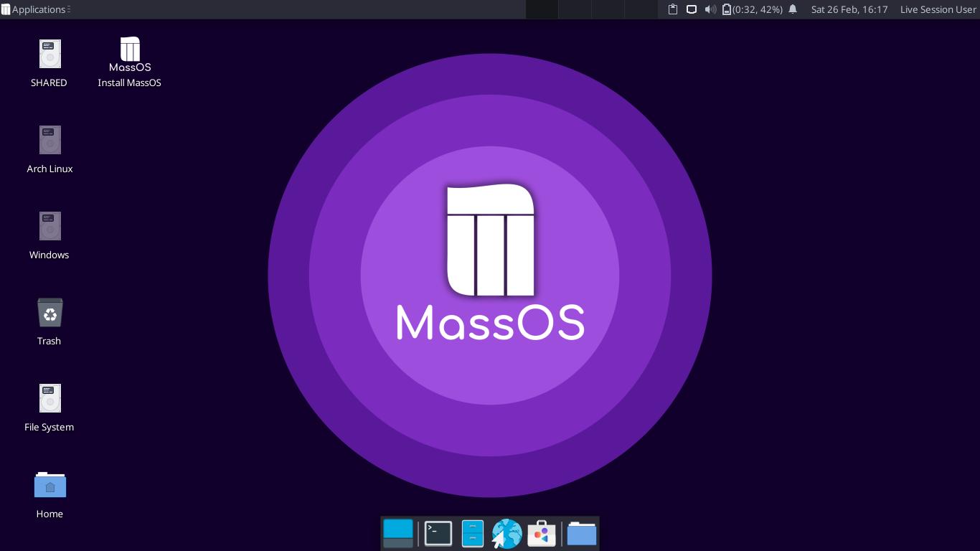Click the battery status indicator
This screenshot has width=980, height=551.
[x=752, y=9]
